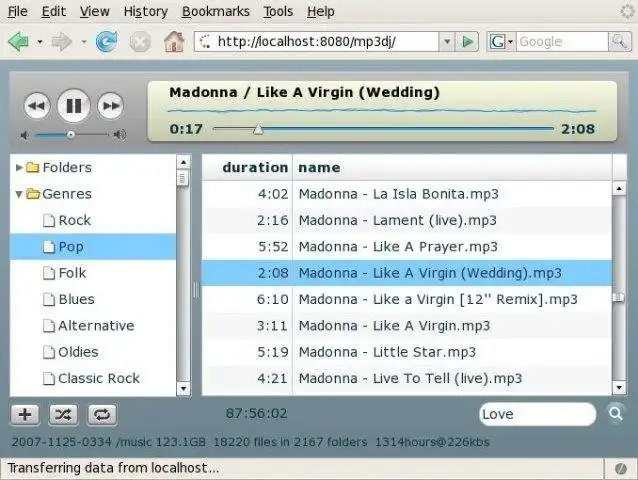
Task: Skip to next track with forward button
Action: [111, 106]
